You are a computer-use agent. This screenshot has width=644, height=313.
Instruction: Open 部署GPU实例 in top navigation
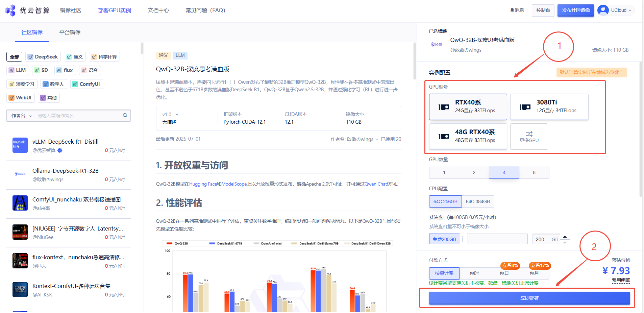(x=115, y=10)
